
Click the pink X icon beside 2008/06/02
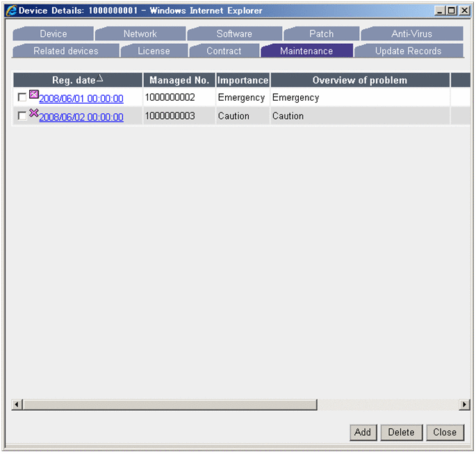click(33, 113)
